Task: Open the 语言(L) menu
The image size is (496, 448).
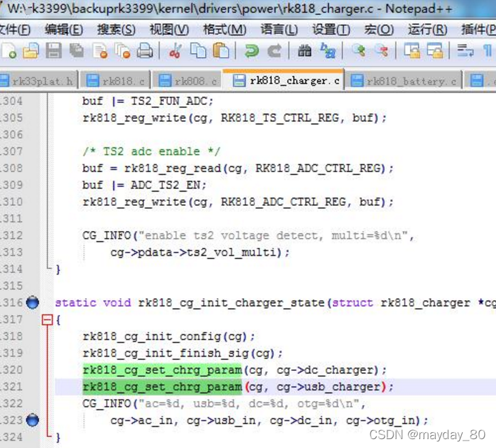Action: click(x=279, y=30)
